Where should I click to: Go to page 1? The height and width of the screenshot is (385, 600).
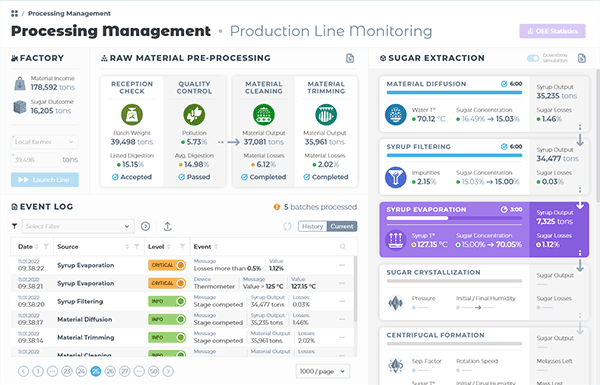coord(38,371)
